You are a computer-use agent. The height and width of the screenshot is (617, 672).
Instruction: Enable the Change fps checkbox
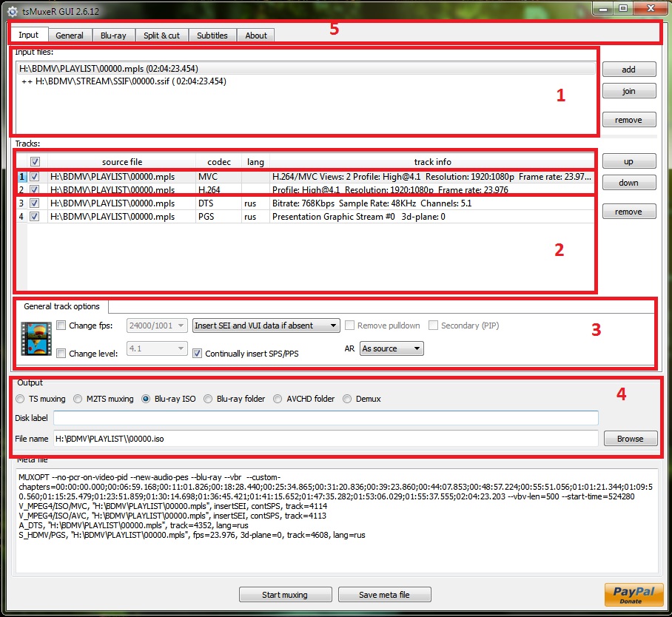[61, 326]
